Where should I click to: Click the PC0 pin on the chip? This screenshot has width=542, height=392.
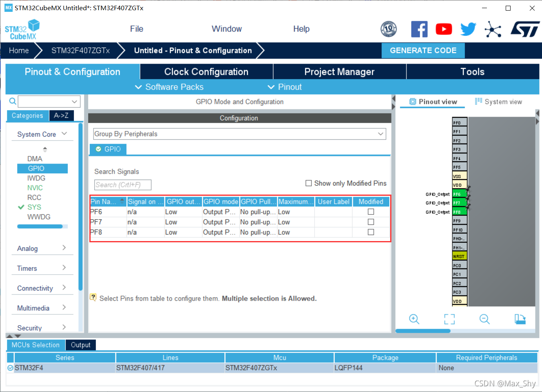[459, 265]
